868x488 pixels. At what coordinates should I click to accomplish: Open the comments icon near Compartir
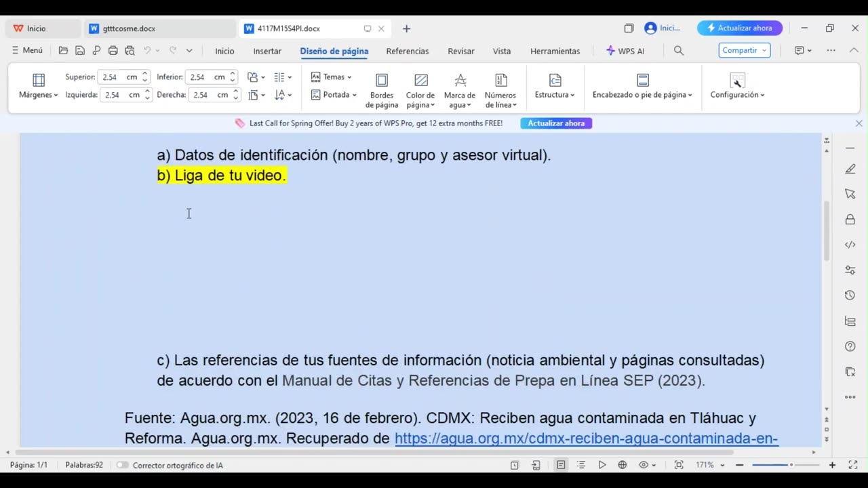point(799,51)
